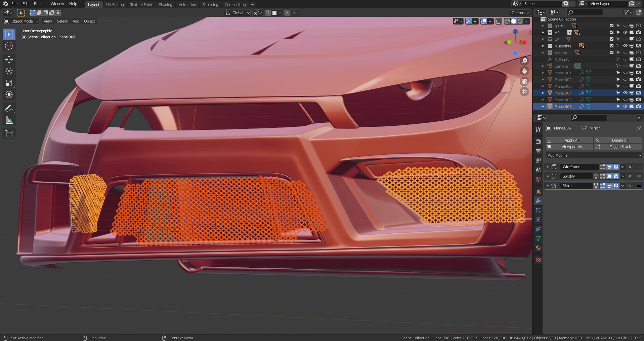Open the View Layer properties tab
Image resolution: width=644 pixels, height=341 pixels.
coord(538,160)
